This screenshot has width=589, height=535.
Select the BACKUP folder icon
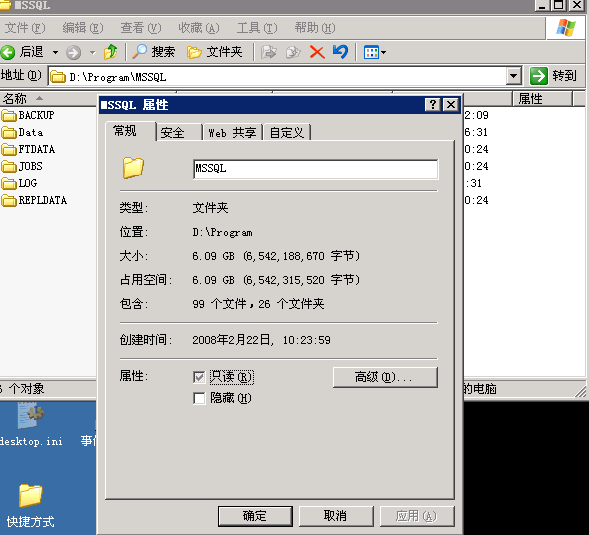point(9,115)
